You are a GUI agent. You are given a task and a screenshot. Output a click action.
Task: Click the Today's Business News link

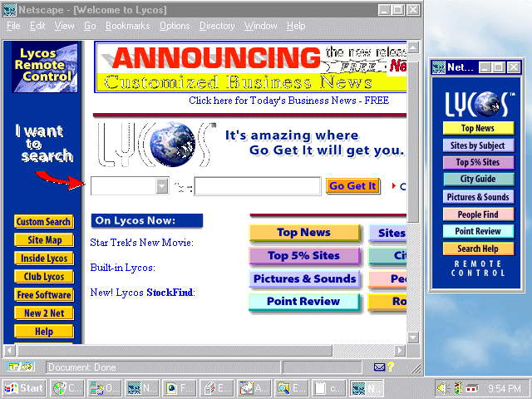click(x=288, y=101)
